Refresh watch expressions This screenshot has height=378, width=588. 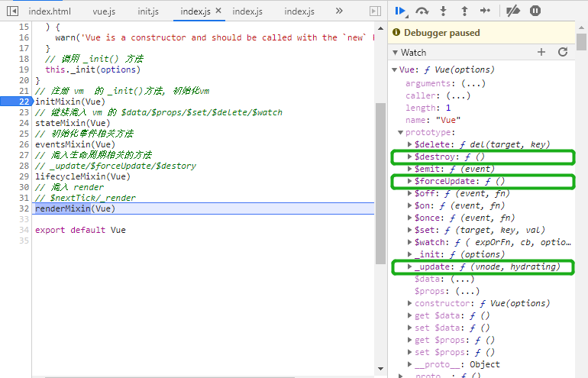[563, 52]
